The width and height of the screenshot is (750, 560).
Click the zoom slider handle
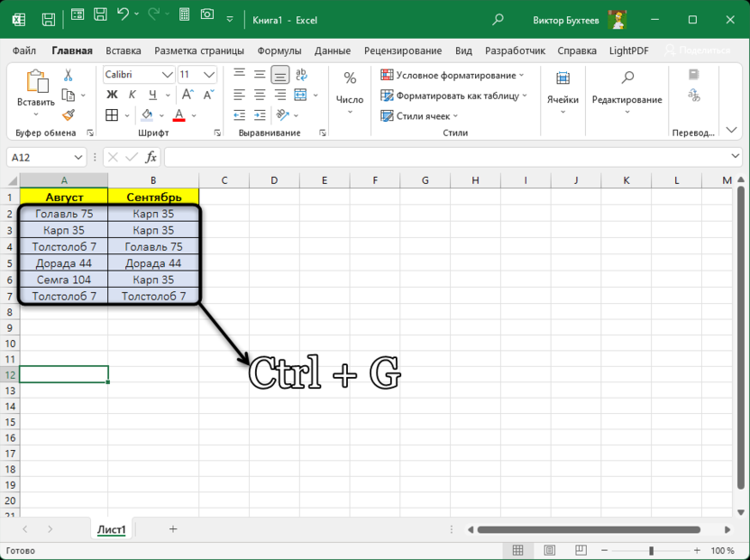coord(651,551)
